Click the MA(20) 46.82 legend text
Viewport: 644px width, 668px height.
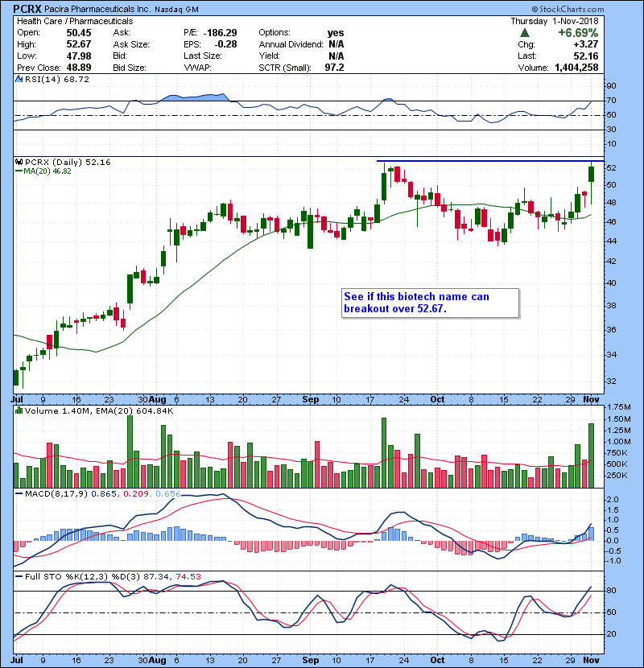[47, 171]
